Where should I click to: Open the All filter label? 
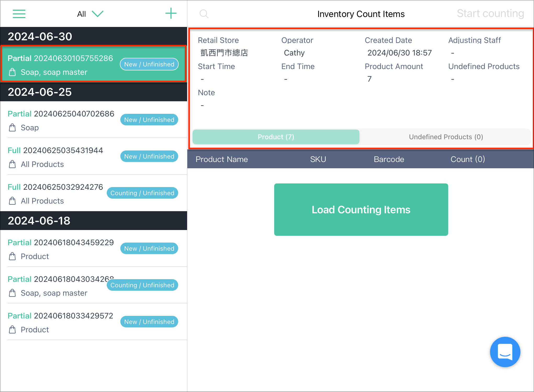81,14
